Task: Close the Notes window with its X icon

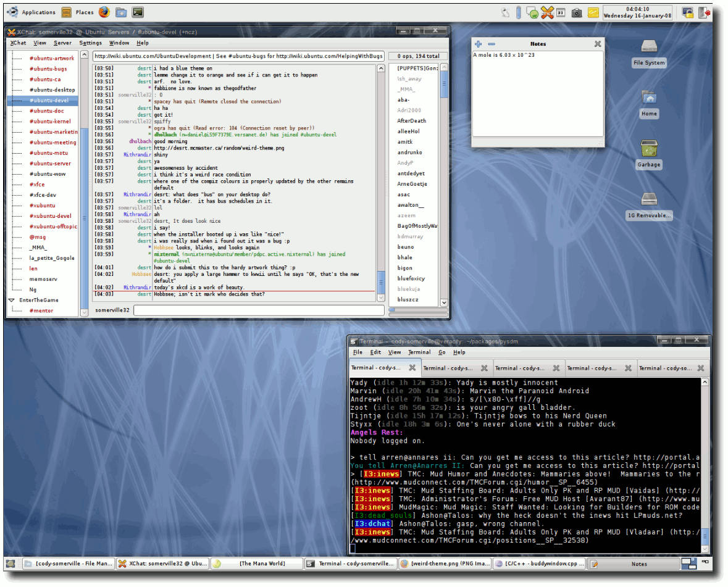Action: click(x=598, y=44)
